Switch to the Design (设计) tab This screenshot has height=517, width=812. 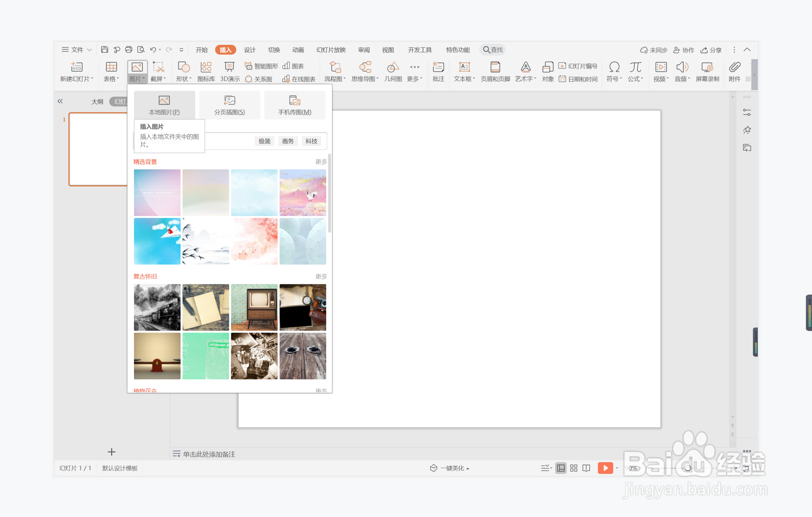pos(250,50)
